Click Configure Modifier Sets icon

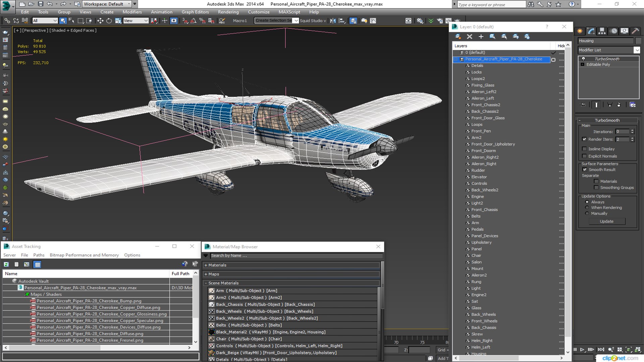(x=633, y=105)
